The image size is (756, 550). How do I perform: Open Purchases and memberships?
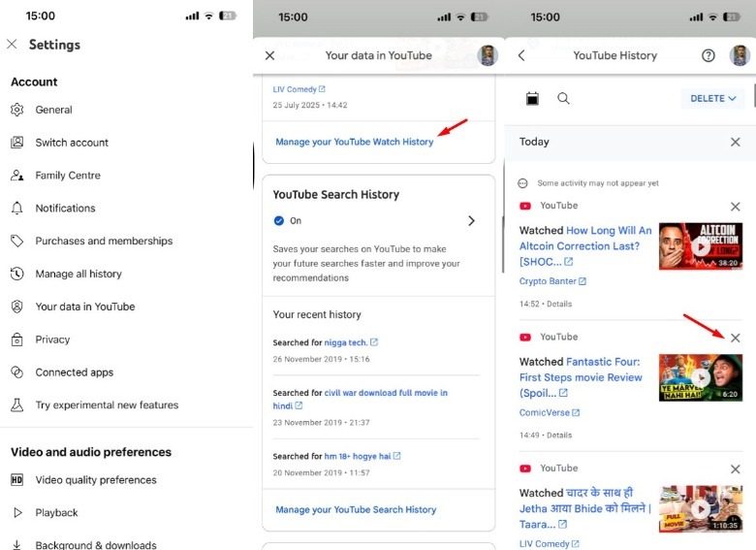(126, 241)
